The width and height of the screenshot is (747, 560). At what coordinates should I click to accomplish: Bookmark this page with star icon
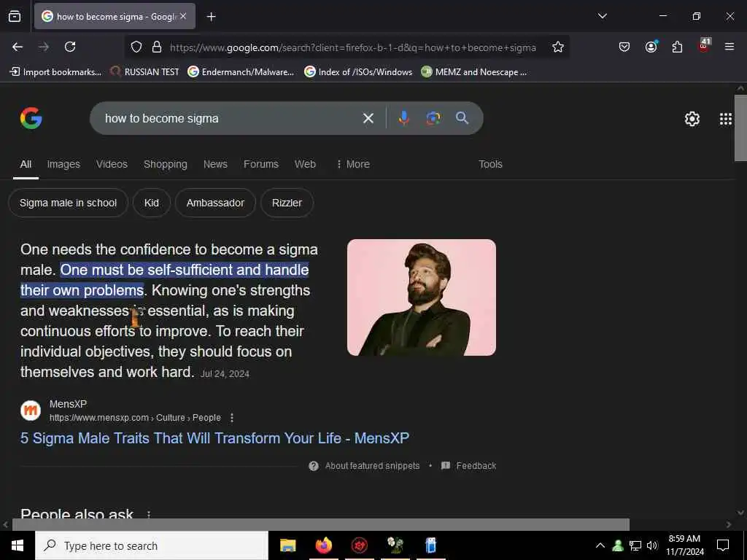558,47
